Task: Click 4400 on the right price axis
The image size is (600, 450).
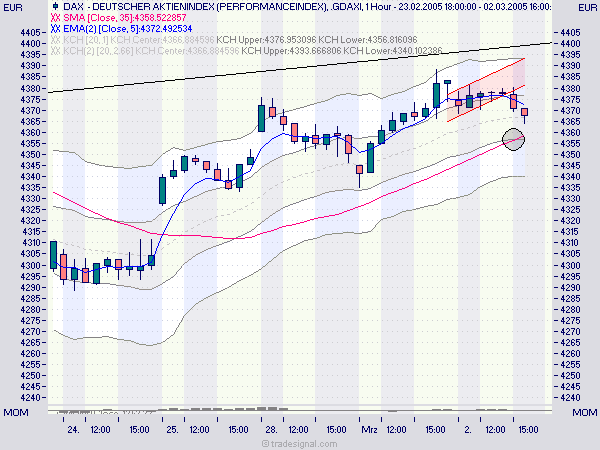Action: [571, 44]
